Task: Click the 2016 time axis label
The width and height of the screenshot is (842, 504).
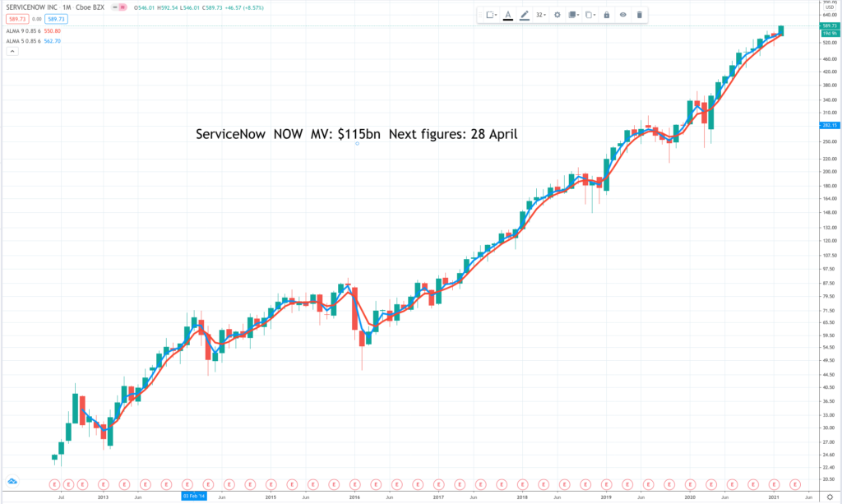Action: tap(355, 497)
